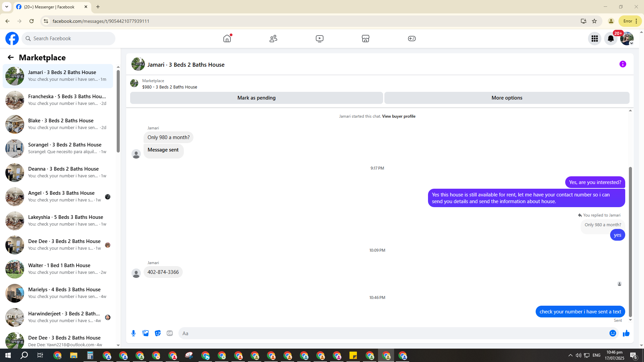644x362 pixels.
Task: Click the 'Only 980 a month?' message from Jamari
Action: pos(168,137)
